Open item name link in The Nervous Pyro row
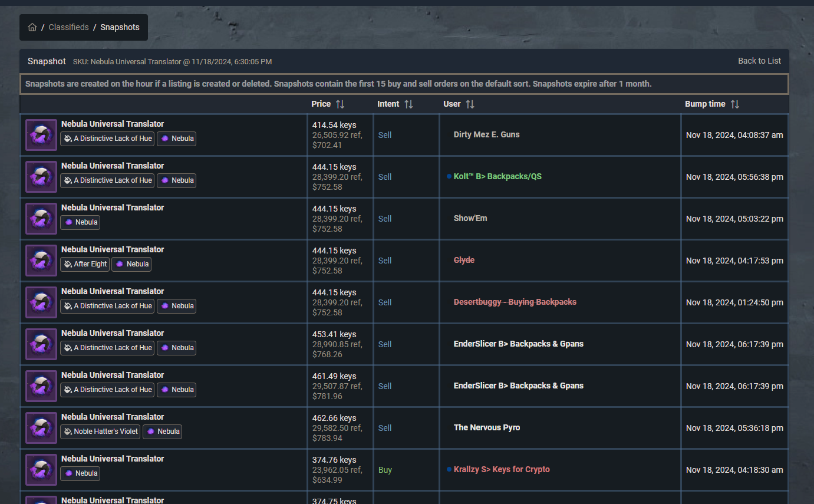The width and height of the screenshot is (814, 504). pos(113,417)
